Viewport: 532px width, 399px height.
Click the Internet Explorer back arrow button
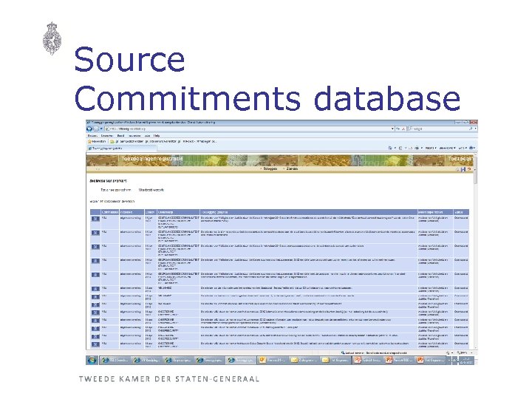(89, 129)
